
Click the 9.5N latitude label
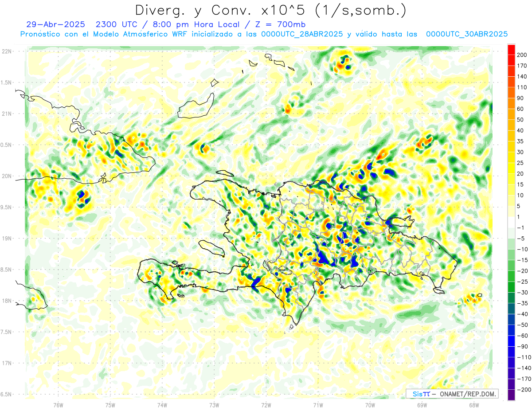[x=7, y=207]
